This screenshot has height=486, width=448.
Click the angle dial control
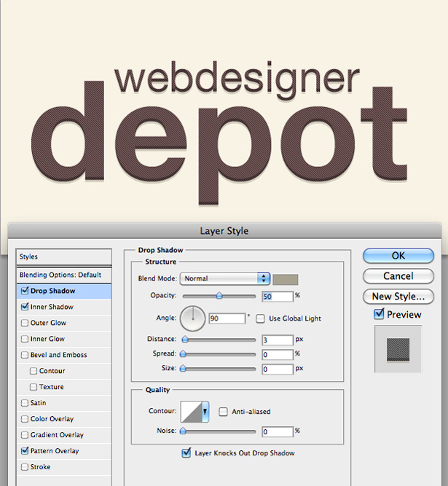(193, 318)
